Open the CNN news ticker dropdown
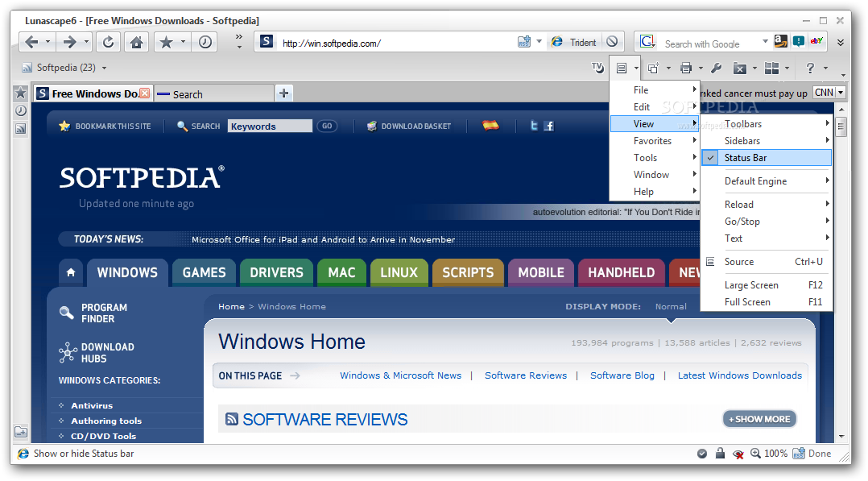 pos(841,93)
